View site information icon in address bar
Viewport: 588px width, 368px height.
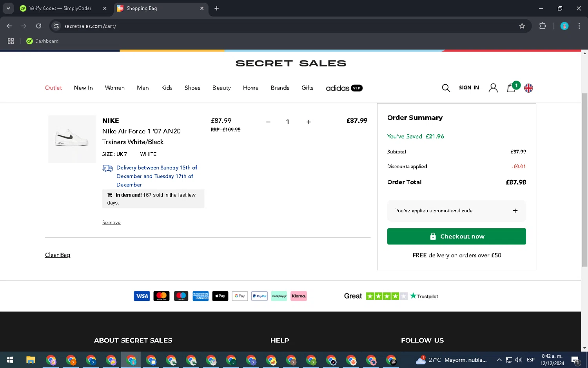click(x=56, y=26)
